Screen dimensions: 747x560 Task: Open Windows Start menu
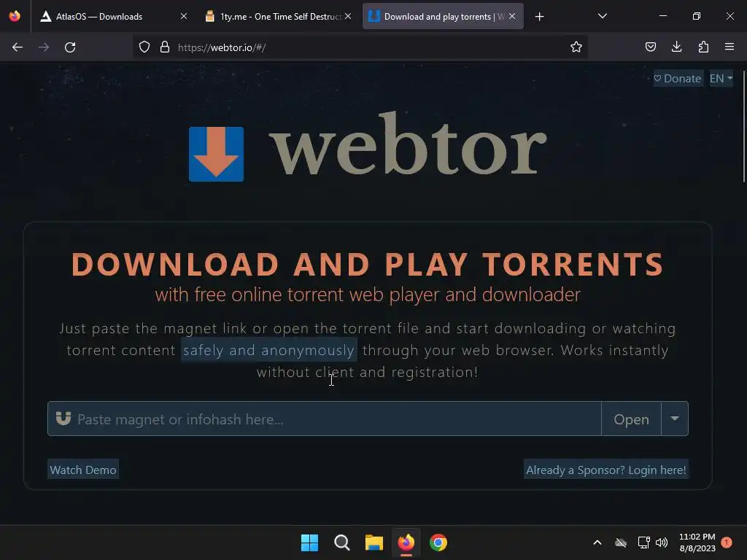click(309, 542)
